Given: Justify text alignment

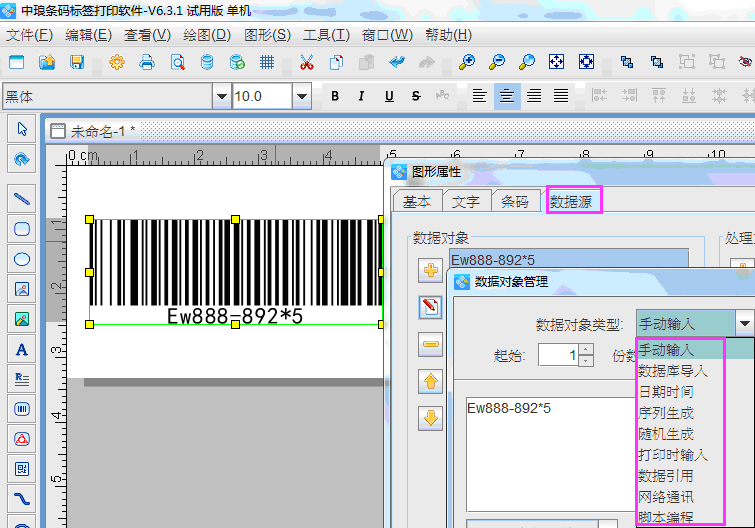Looking at the screenshot, I should 561,96.
